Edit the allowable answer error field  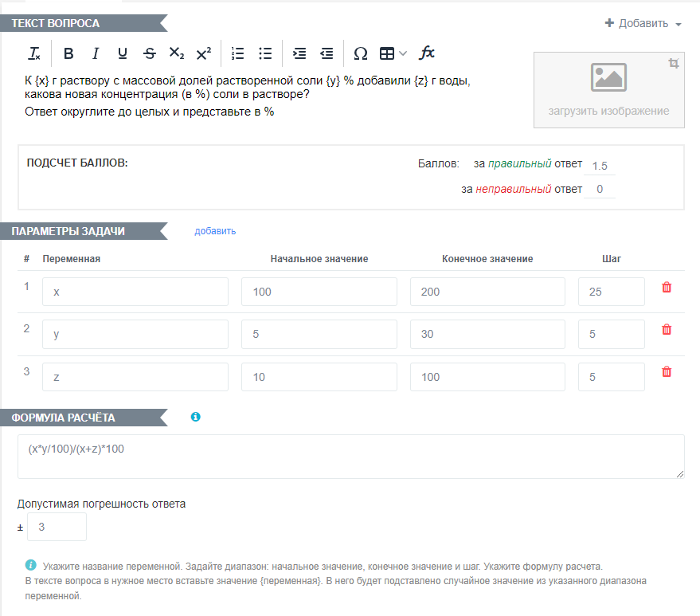tap(57, 527)
